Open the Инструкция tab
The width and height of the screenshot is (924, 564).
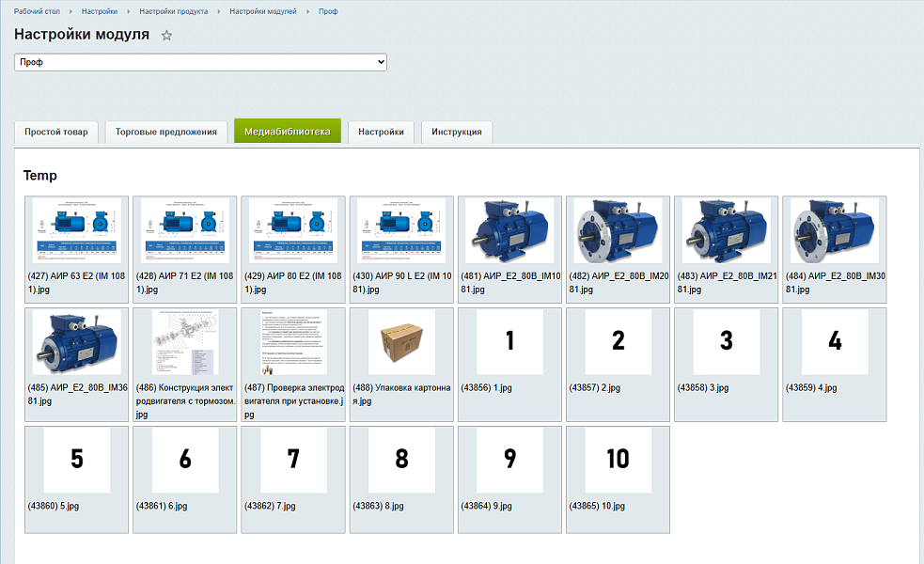(x=456, y=132)
